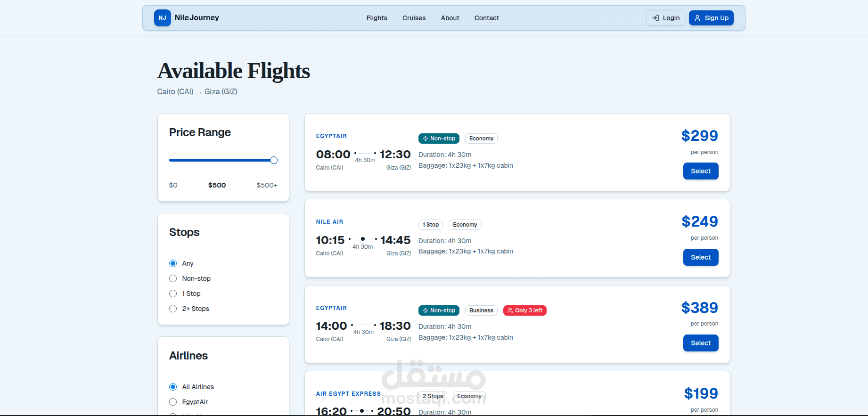Click the Business class badge
The image size is (868, 416).
[x=481, y=310]
